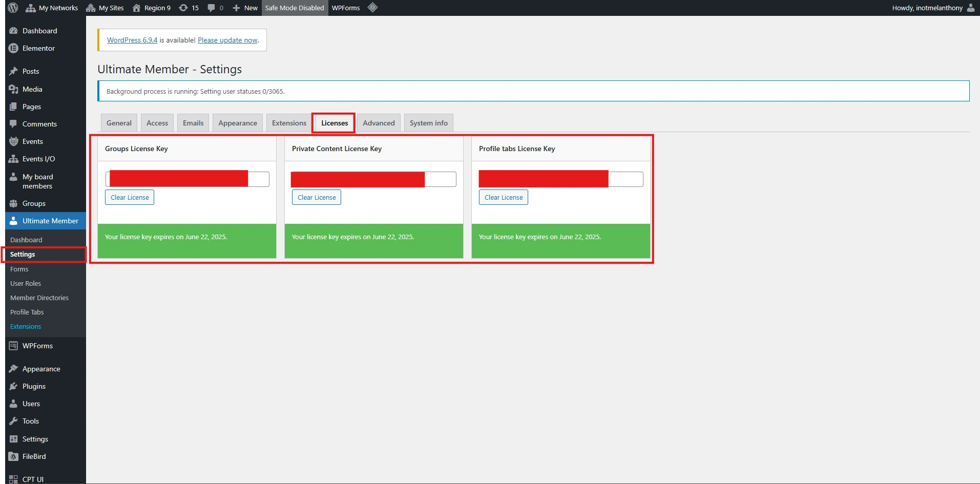Click the sidebar Settings sliders icon
980x484 pixels.
pyautogui.click(x=14, y=439)
